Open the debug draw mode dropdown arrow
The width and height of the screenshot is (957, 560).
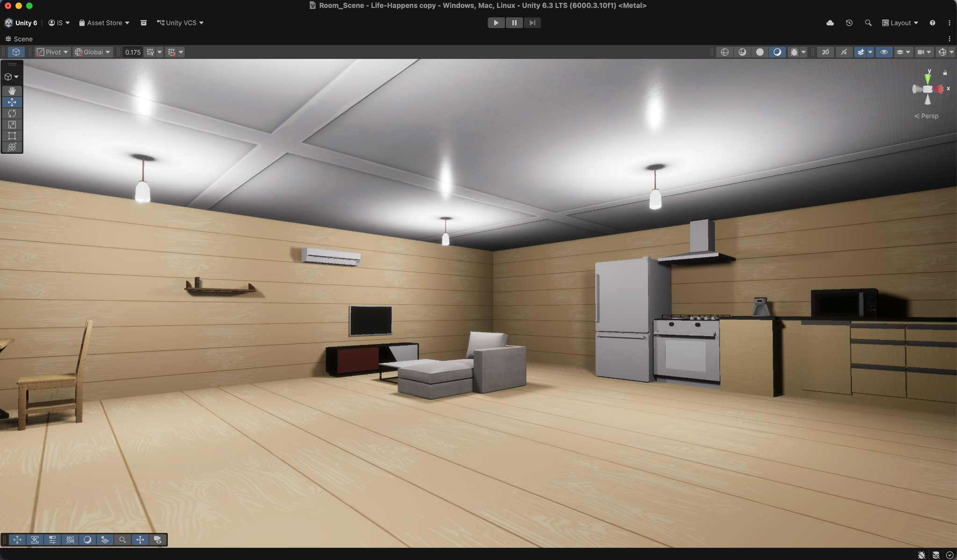coord(804,52)
